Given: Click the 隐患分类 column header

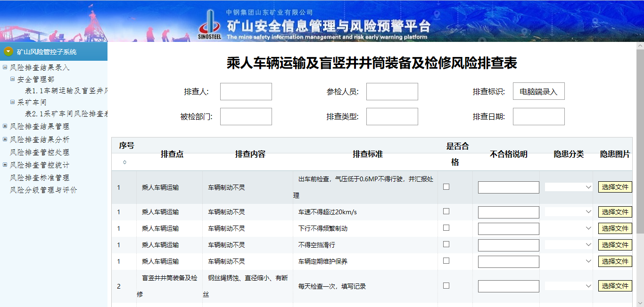Looking at the screenshot, I should point(569,154).
